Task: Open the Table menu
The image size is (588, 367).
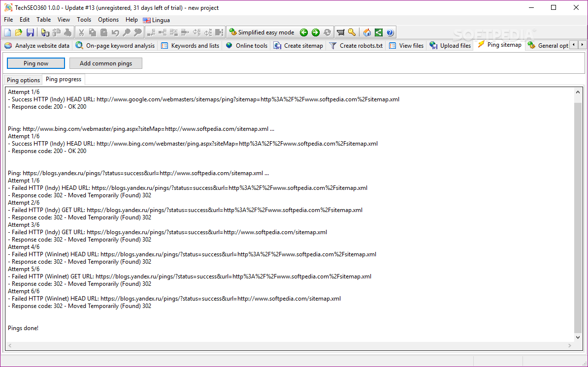Action: 43,20
